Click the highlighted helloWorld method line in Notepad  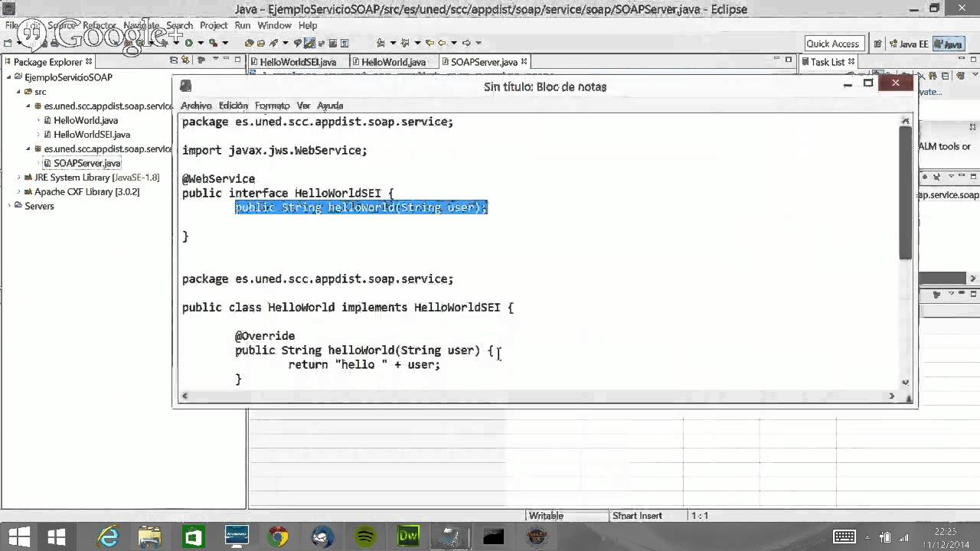[361, 207]
